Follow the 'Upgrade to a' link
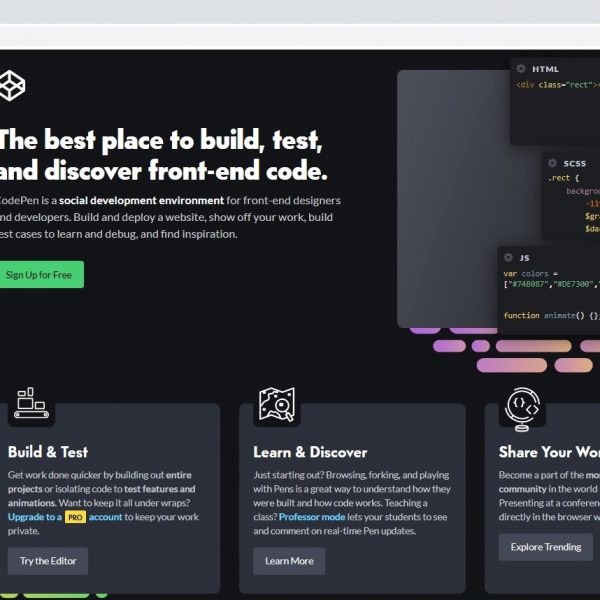Screen dimensions: 600x600 34,518
